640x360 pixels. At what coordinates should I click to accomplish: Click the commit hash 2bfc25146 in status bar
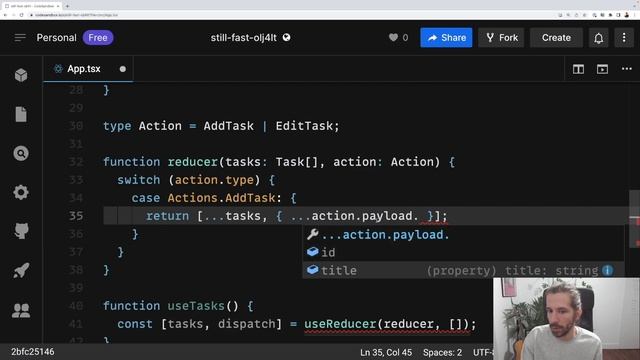[33, 352]
